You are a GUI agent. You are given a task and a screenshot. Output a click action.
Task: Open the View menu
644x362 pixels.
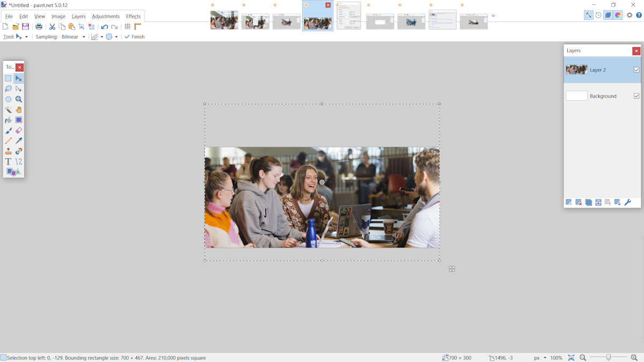tap(40, 16)
